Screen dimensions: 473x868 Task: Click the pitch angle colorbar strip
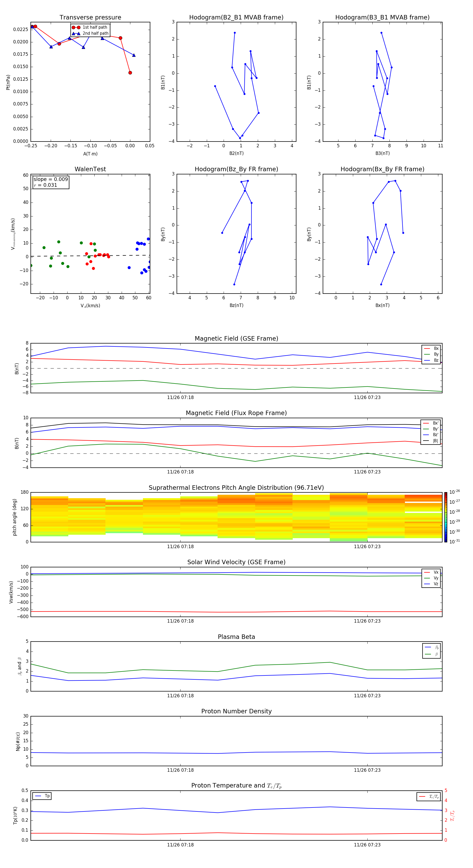click(x=446, y=517)
